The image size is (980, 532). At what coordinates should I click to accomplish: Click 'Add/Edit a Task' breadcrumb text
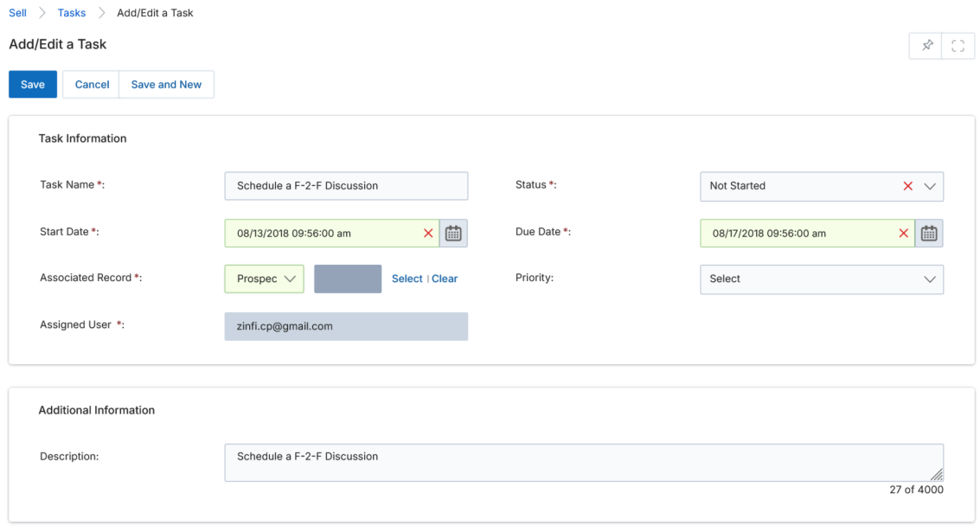click(155, 12)
